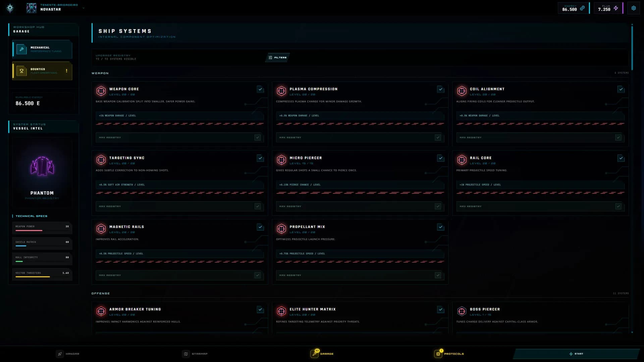Click the scrollbar down arrow
The height and width of the screenshot is (362, 644).
pyautogui.click(x=632, y=333)
